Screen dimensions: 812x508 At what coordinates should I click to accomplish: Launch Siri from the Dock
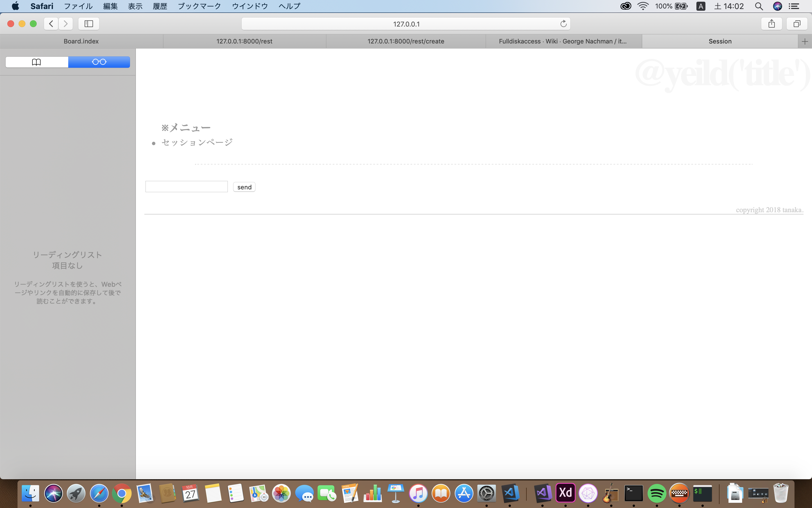[53, 493]
